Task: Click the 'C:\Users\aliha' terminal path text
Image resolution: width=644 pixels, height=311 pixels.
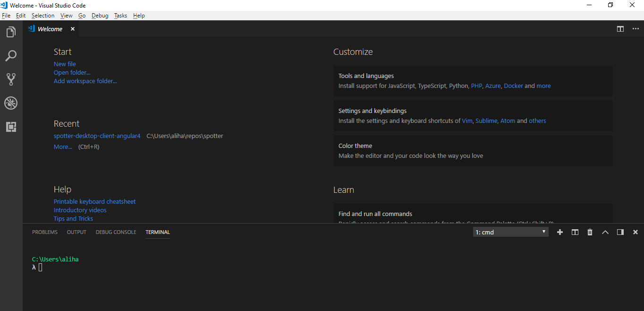Action: (55, 259)
